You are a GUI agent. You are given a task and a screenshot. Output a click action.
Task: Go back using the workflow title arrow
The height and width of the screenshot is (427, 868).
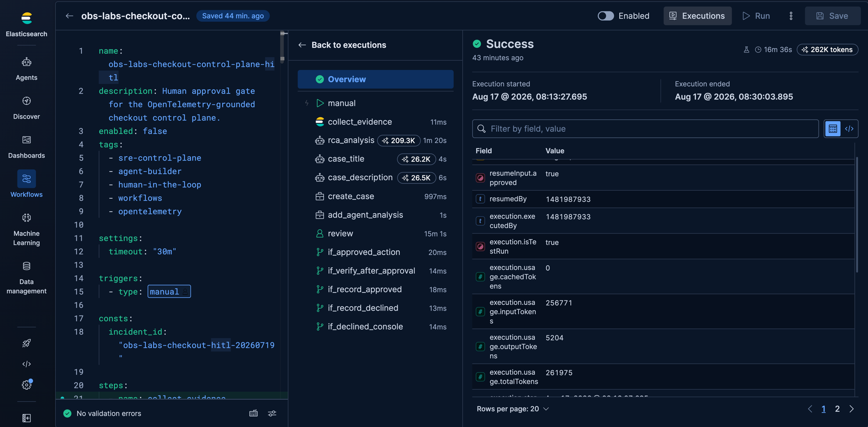[69, 16]
